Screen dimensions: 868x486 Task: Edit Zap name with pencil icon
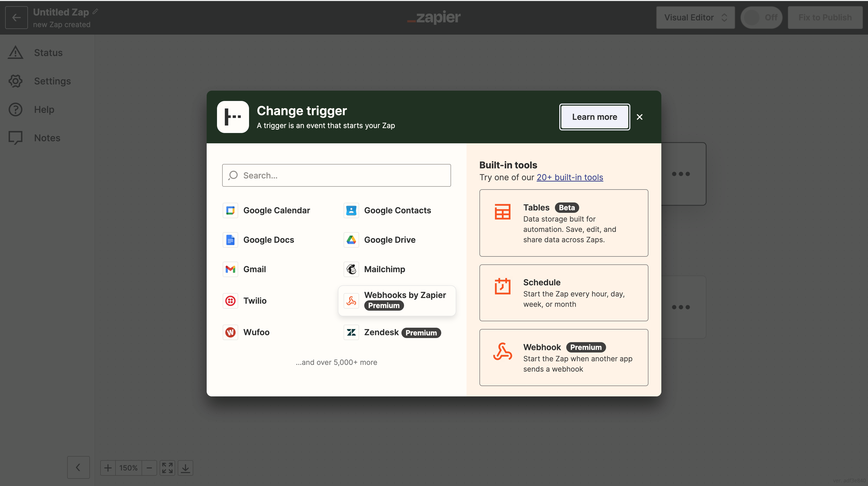96,12
